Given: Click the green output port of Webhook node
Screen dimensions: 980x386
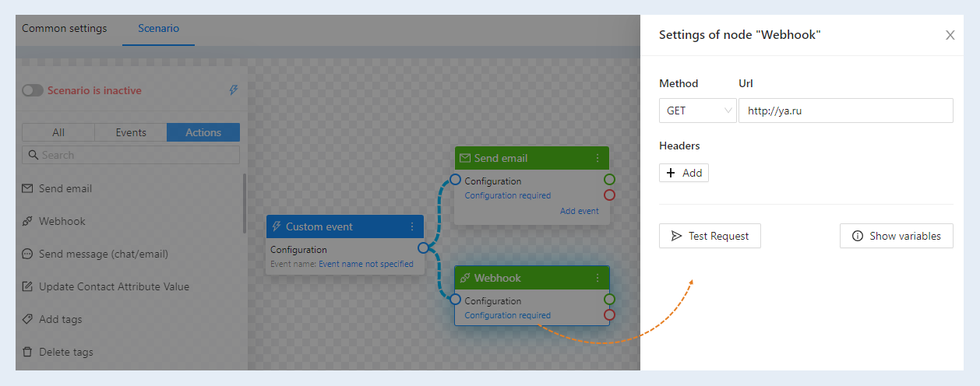Looking at the screenshot, I should 609,300.
